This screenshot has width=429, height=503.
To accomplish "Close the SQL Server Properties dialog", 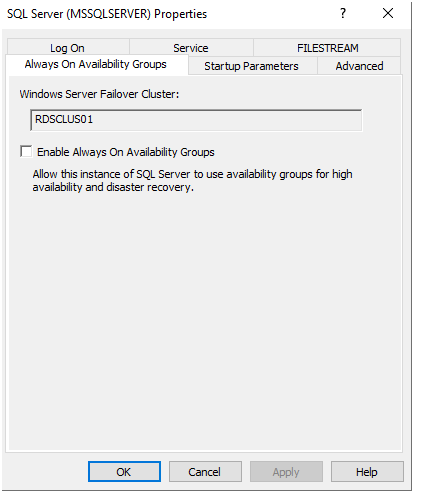I will point(388,13).
